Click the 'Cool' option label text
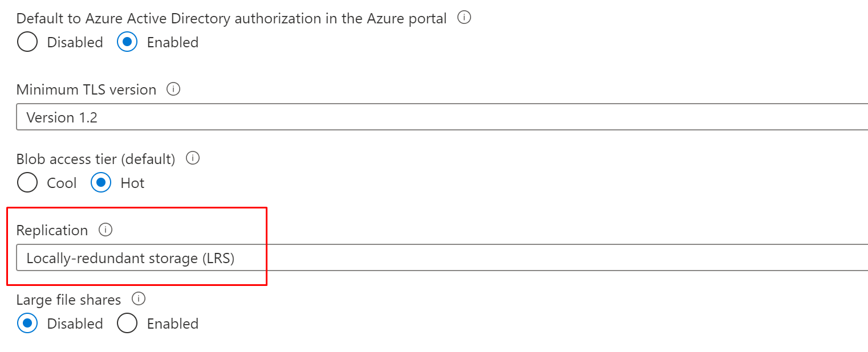This screenshot has width=868, height=352. tap(62, 183)
